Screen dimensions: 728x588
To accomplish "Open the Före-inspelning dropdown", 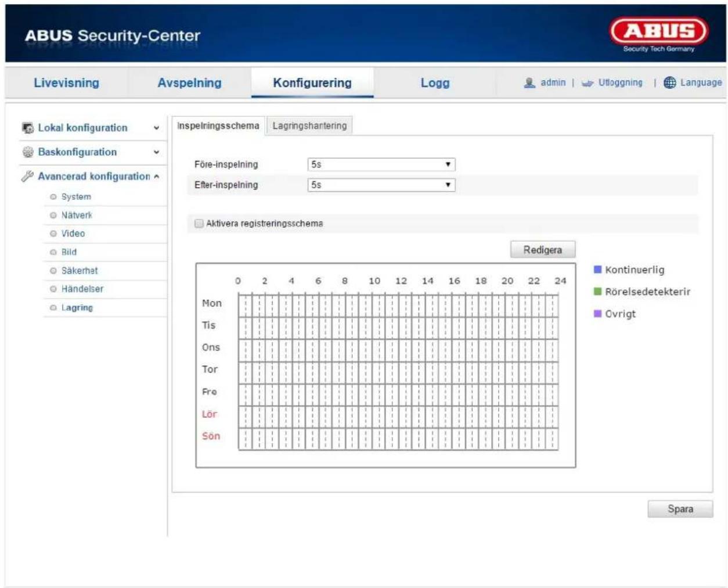I will (x=381, y=164).
